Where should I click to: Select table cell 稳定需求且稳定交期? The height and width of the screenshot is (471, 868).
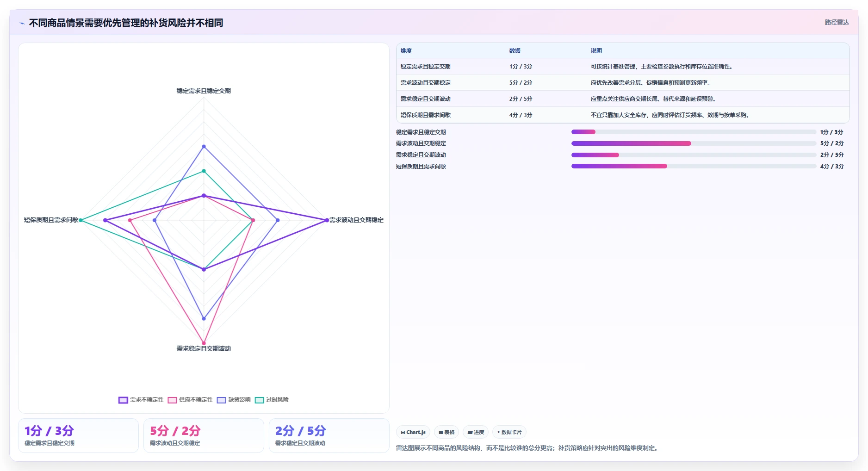click(425, 67)
